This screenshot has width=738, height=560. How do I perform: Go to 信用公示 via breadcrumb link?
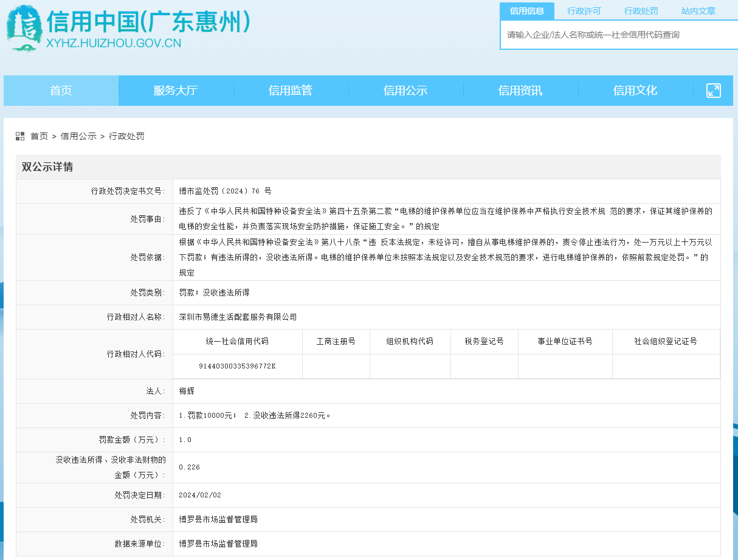78,136
